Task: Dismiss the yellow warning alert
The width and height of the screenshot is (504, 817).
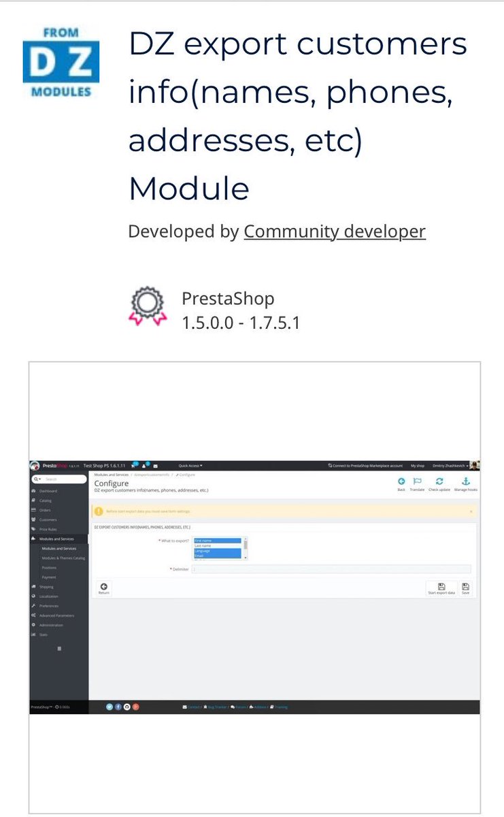Action: (x=471, y=511)
